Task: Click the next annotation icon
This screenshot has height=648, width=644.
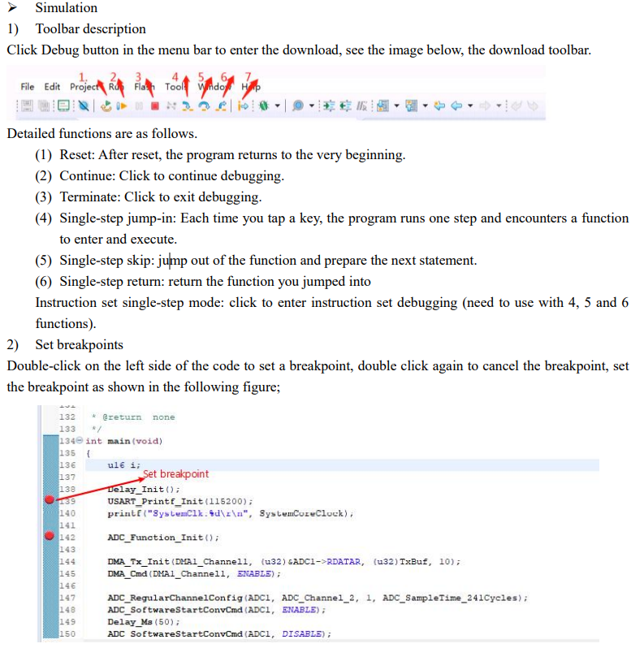Action: click(383, 106)
